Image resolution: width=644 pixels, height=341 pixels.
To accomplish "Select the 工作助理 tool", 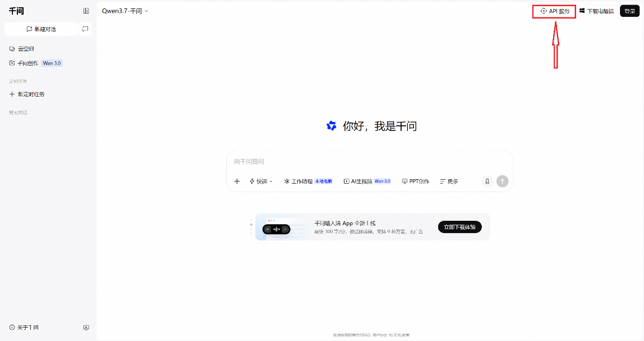I will 308,181.
